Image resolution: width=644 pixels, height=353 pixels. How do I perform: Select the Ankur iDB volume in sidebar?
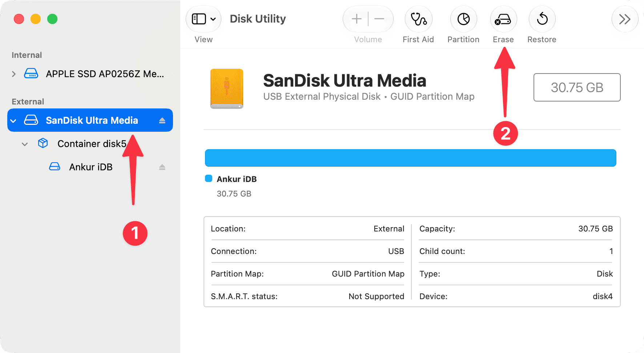click(x=90, y=167)
